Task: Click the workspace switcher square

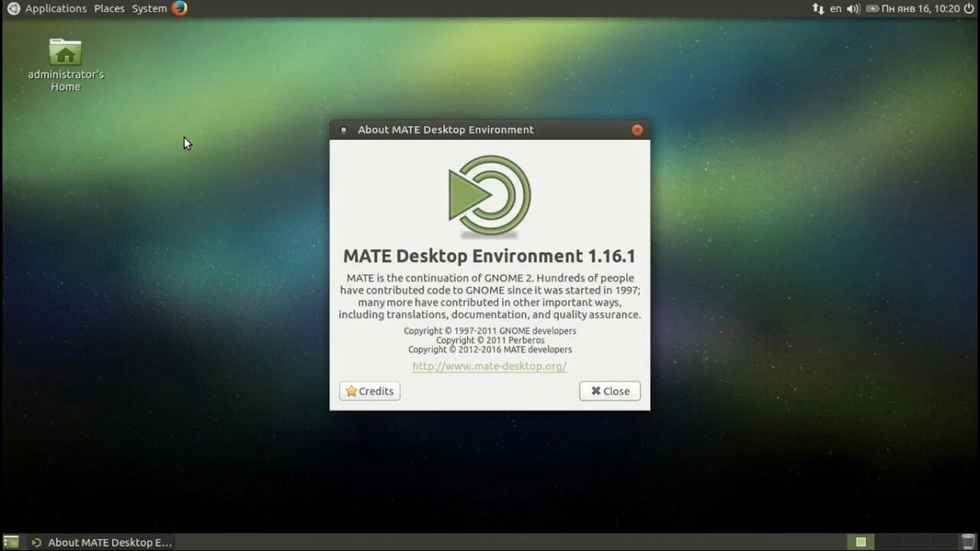Action: coord(861,542)
